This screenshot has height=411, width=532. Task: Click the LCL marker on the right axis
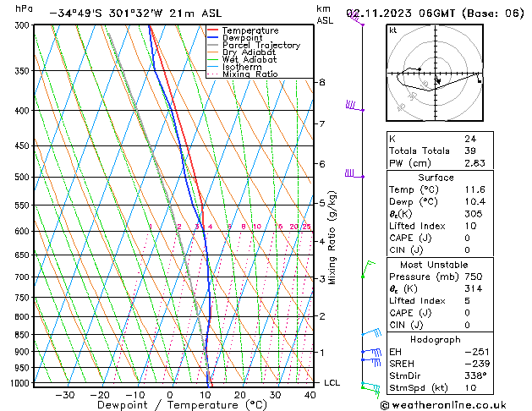click(x=332, y=383)
